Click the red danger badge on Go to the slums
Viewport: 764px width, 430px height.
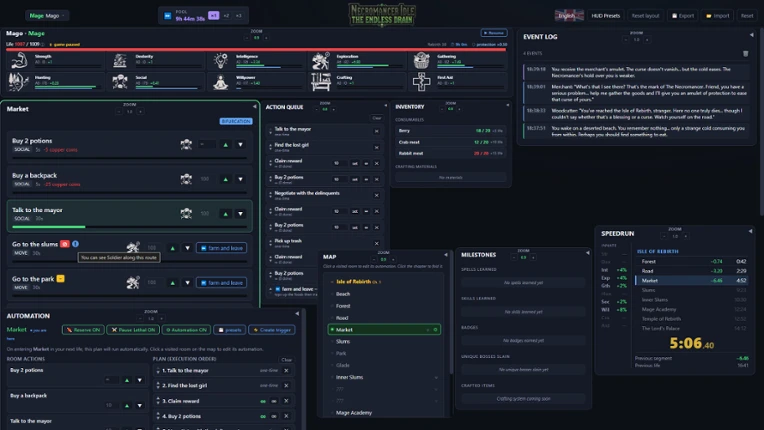(x=65, y=244)
